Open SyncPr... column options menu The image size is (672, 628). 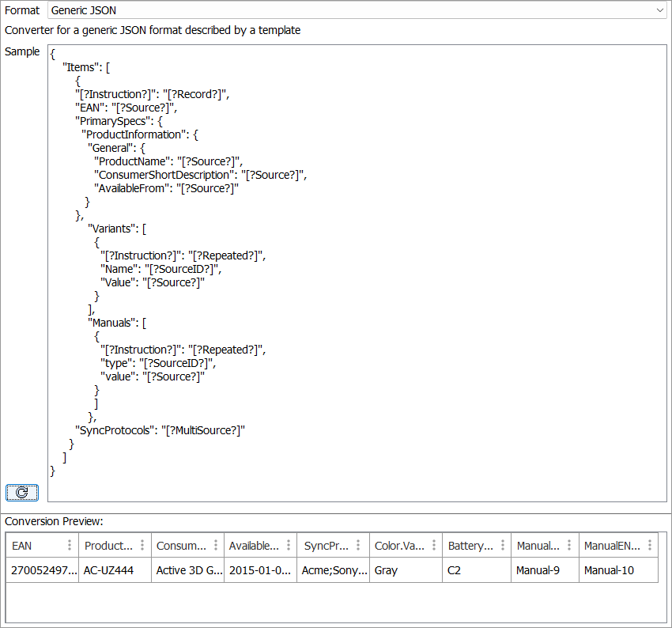[x=358, y=545]
